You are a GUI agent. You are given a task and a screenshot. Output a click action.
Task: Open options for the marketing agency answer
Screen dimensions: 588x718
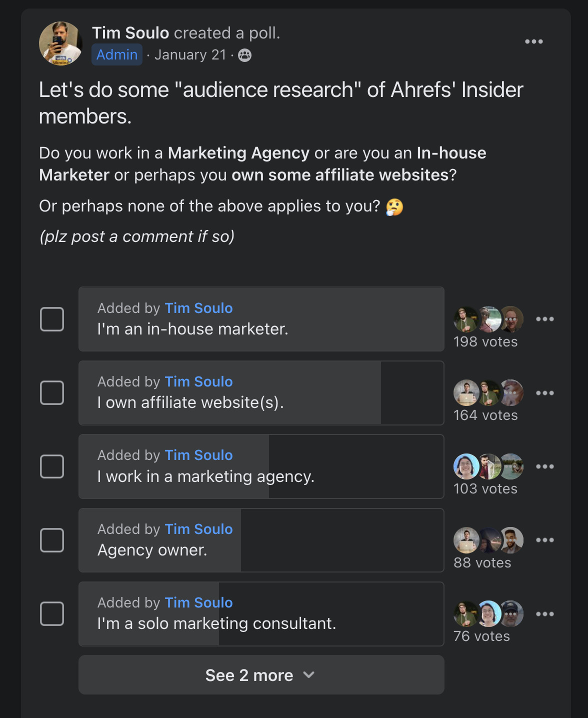pos(544,466)
